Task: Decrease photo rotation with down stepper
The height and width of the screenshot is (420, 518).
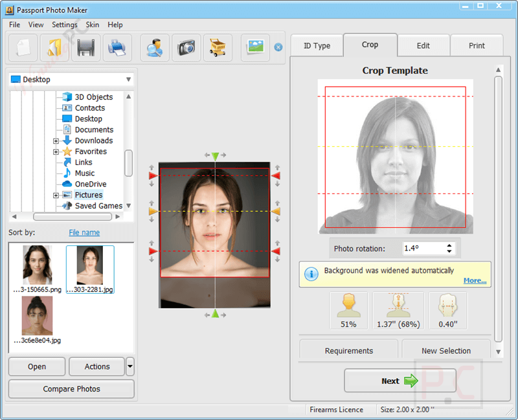Action: [449, 251]
